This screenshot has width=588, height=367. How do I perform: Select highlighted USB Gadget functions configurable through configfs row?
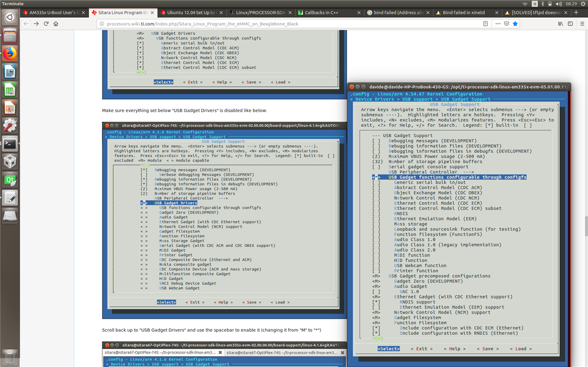click(449, 177)
